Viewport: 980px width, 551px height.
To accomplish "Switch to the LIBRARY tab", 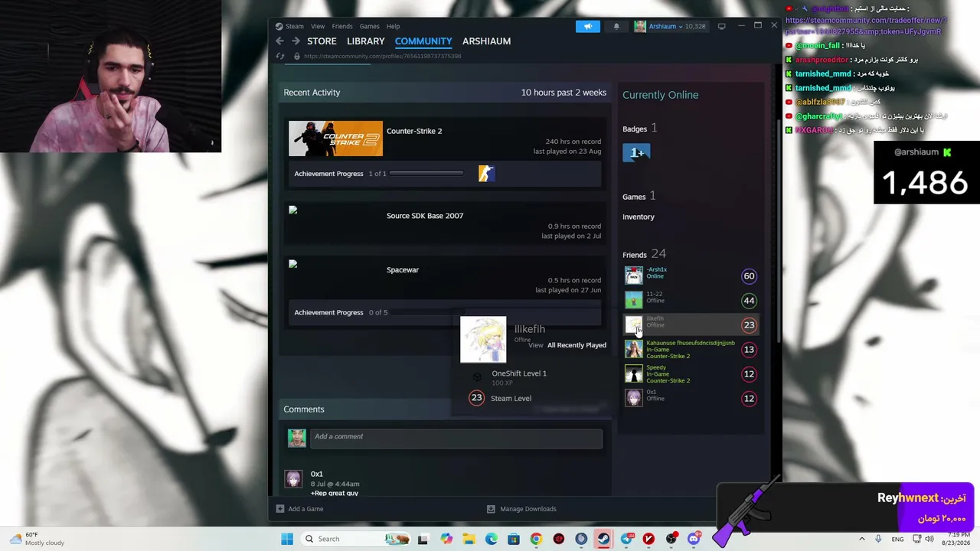I will [x=365, y=41].
